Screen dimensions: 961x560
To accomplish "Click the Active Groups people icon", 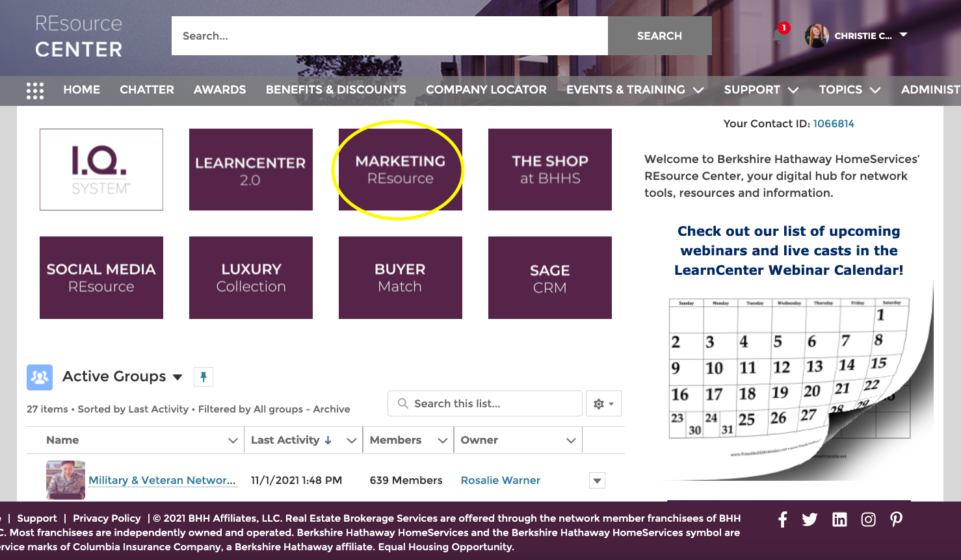I will pyautogui.click(x=40, y=377).
